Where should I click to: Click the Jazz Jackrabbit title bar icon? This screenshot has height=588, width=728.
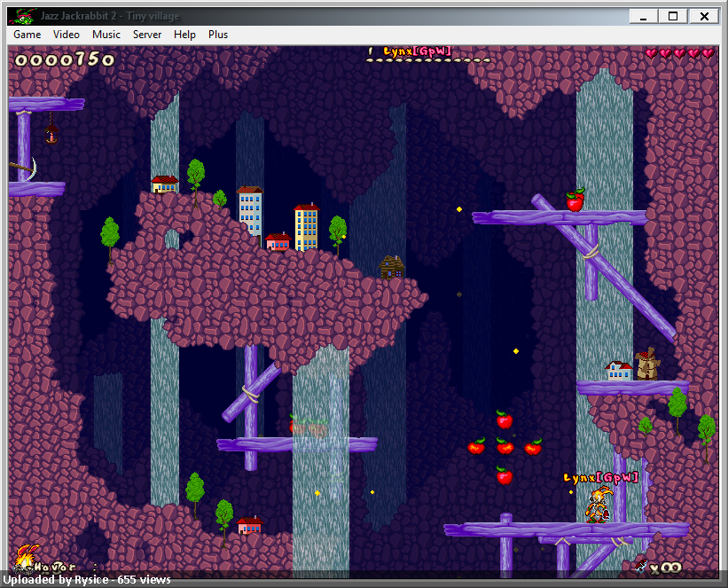click(23, 16)
